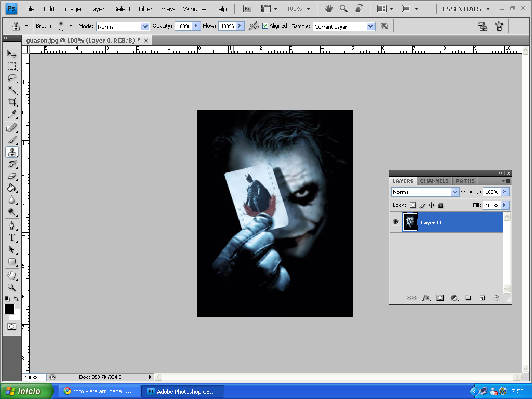The height and width of the screenshot is (399, 532).
Task: Select the Eraser tool
Action: [11, 176]
